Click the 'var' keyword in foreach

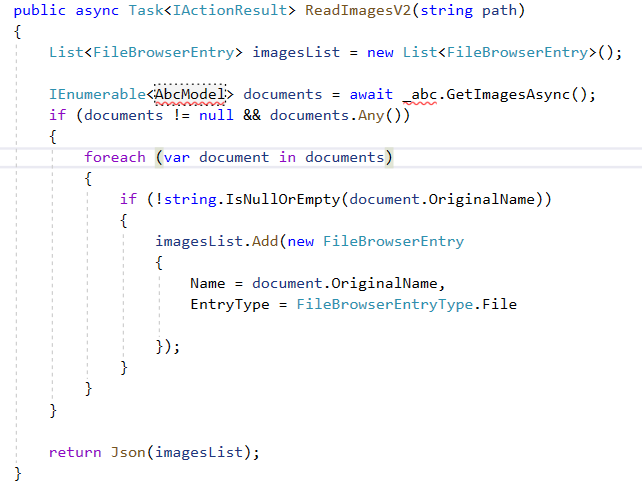pyautogui.click(x=177, y=158)
